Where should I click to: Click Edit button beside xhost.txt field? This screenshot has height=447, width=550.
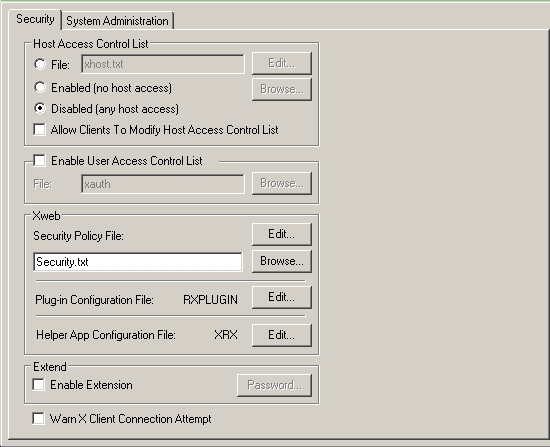coord(282,63)
